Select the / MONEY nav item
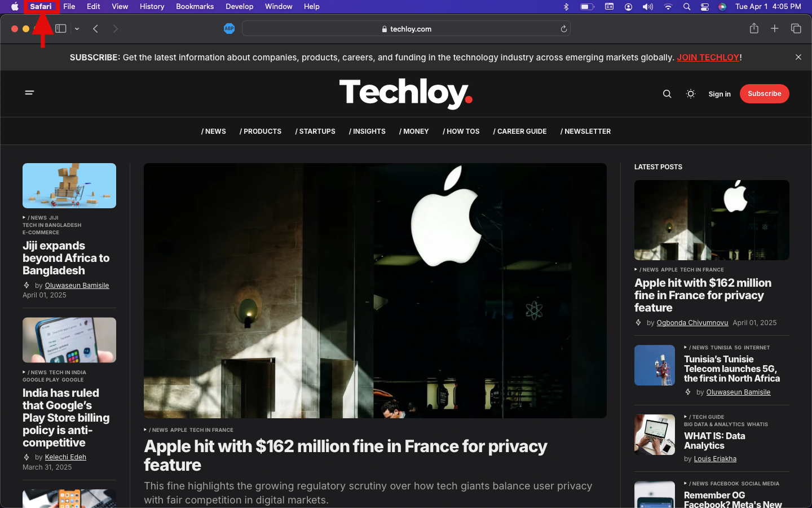Screen dimensions: 812x508 coord(414,132)
